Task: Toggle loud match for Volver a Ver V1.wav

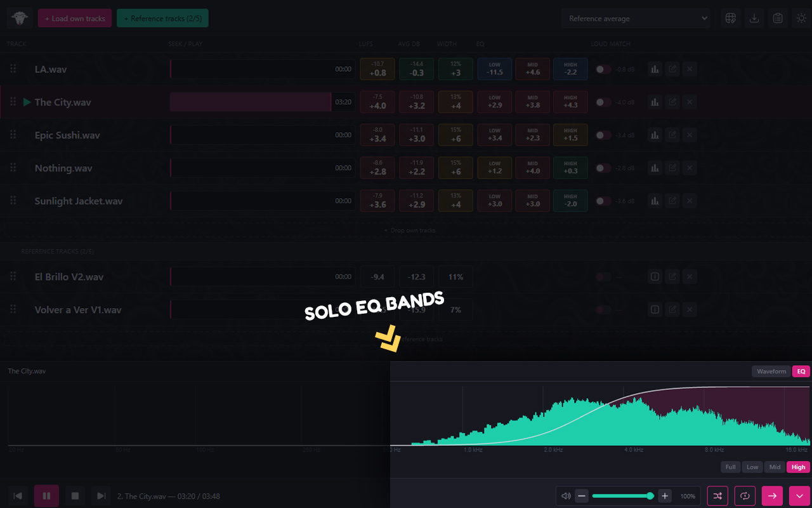Action: [x=603, y=310]
